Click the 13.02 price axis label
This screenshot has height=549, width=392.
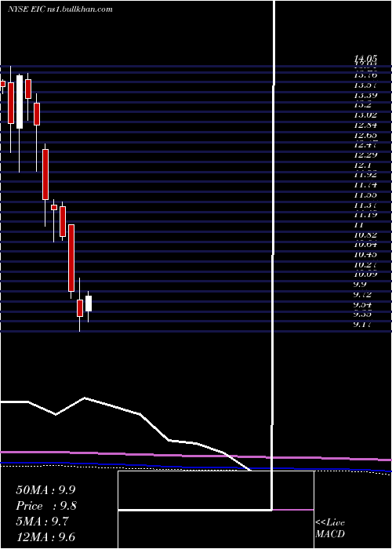(365, 115)
